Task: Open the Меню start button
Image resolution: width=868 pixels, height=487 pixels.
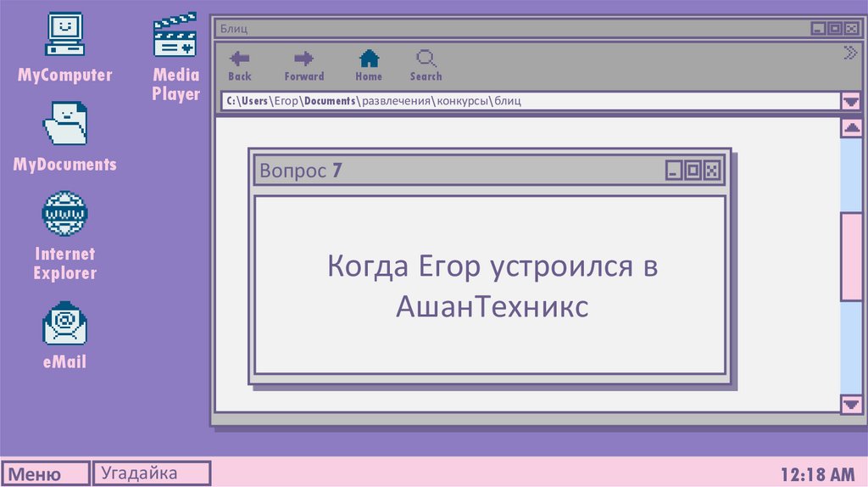Action: click(x=45, y=473)
